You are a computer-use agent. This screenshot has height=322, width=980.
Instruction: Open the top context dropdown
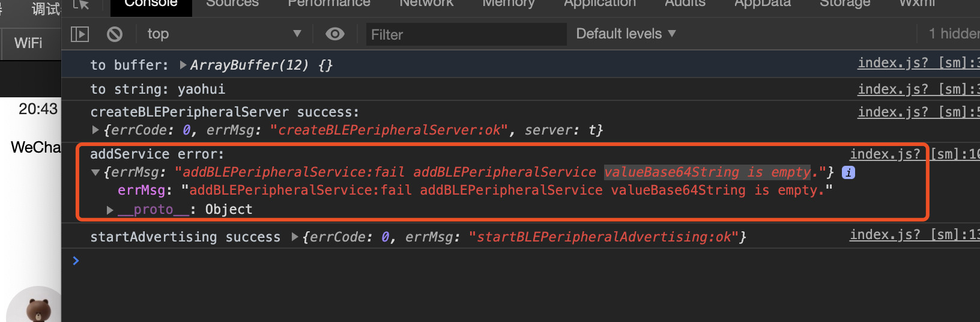point(224,34)
